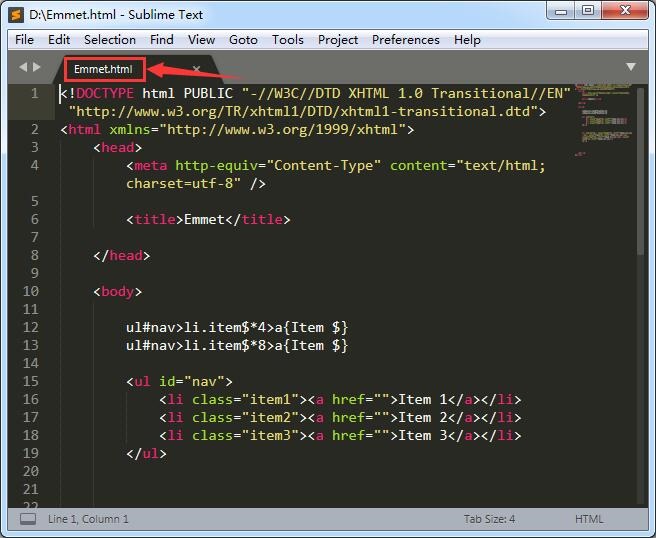
Task: Maximize the Sublime Text window
Action: (x=588, y=11)
